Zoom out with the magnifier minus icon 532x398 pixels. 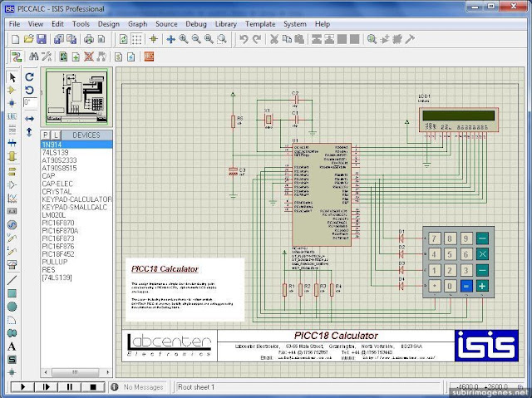pos(196,39)
